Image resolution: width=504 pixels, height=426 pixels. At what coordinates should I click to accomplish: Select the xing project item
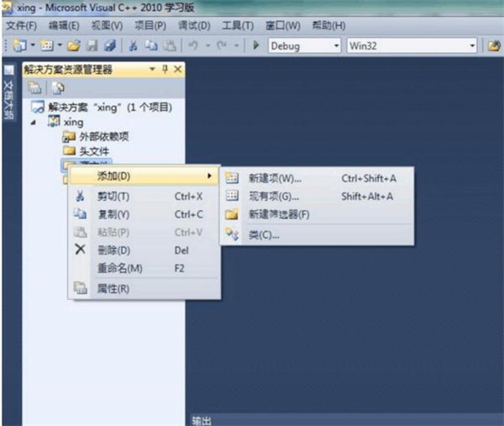pyautogui.click(x=66, y=122)
